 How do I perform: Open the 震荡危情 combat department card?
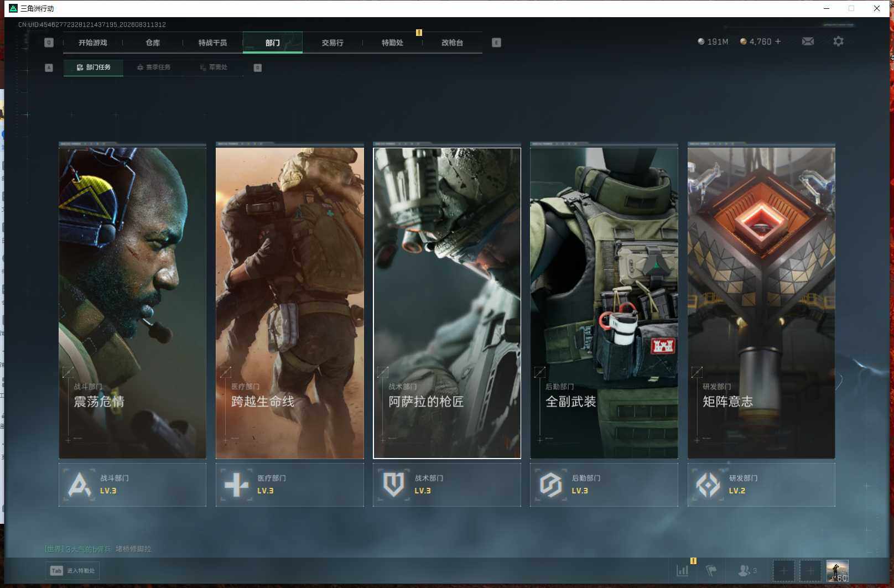(132, 303)
